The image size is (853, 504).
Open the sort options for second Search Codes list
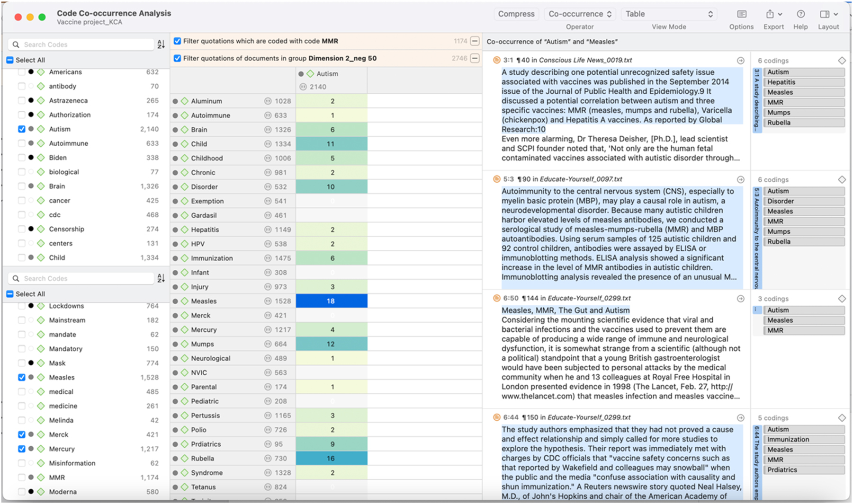coord(161,278)
